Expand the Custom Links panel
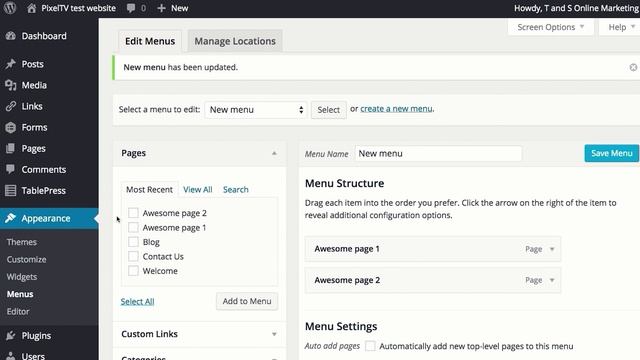The width and height of the screenshot is (640, 360). tap(274, 334)
